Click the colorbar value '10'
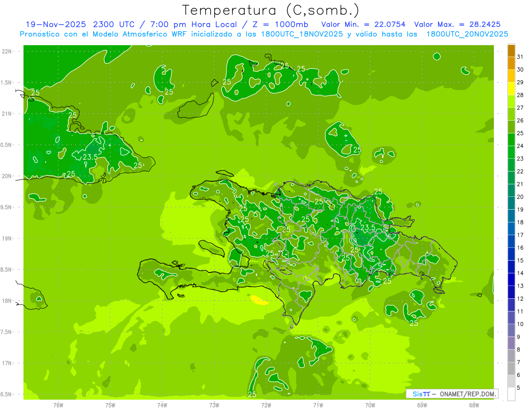Image resolution: width=532 pixels, height=411 pixels. [x=520, y=325]
